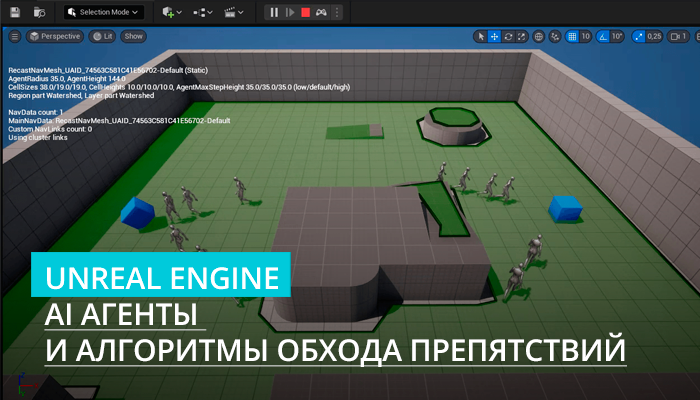Viewport: 700px width, 400px height.
Task: Open the Show flags menu
Action: (x=133, y=36)
